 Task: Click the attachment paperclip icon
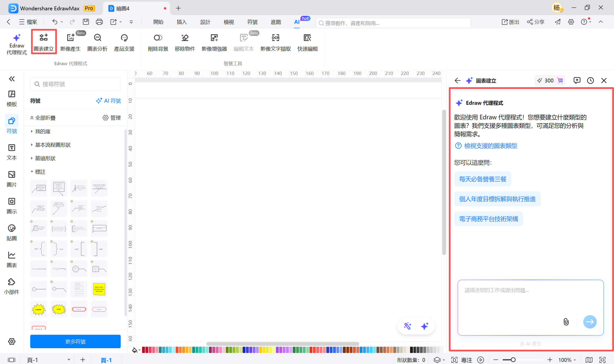566,322
